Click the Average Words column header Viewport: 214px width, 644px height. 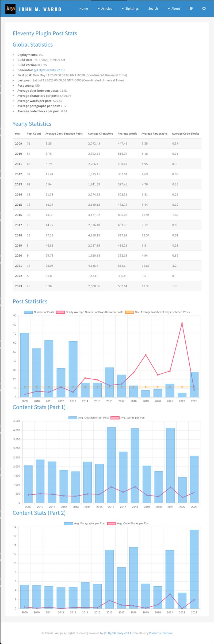[x=127, y=134]
